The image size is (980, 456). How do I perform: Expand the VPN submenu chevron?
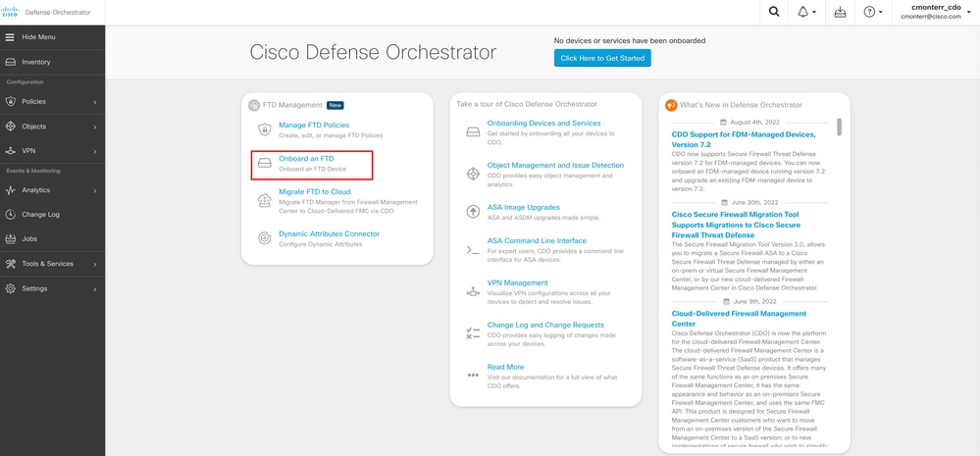coord(95,152)
